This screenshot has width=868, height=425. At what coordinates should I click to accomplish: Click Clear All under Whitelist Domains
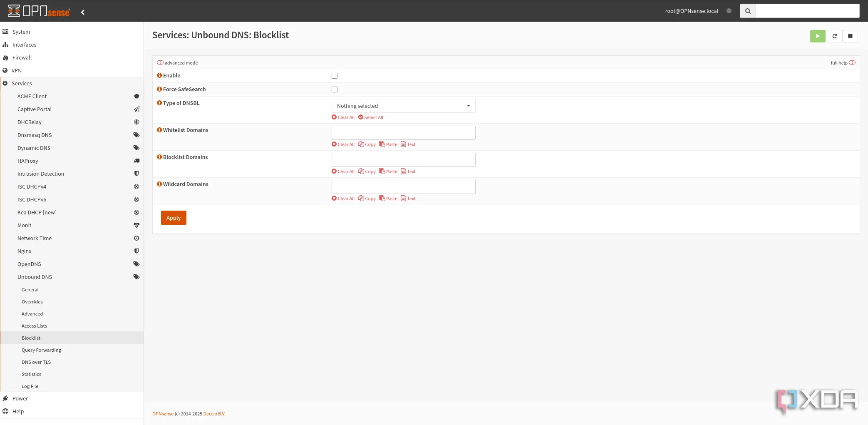coord(343,144)
